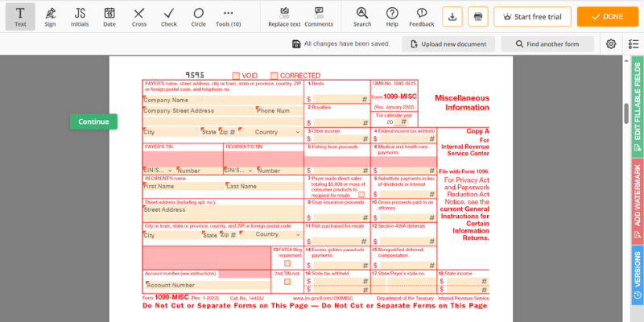Click the green Continue button
The width and height of the screenshot is (644, 322).
tap(93, 122)
